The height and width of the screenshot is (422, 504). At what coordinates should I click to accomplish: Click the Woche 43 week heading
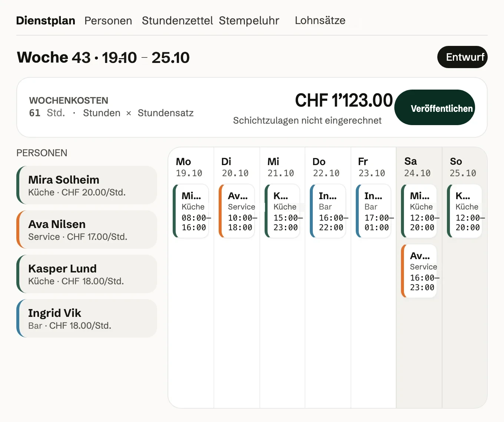click(103, 57)
